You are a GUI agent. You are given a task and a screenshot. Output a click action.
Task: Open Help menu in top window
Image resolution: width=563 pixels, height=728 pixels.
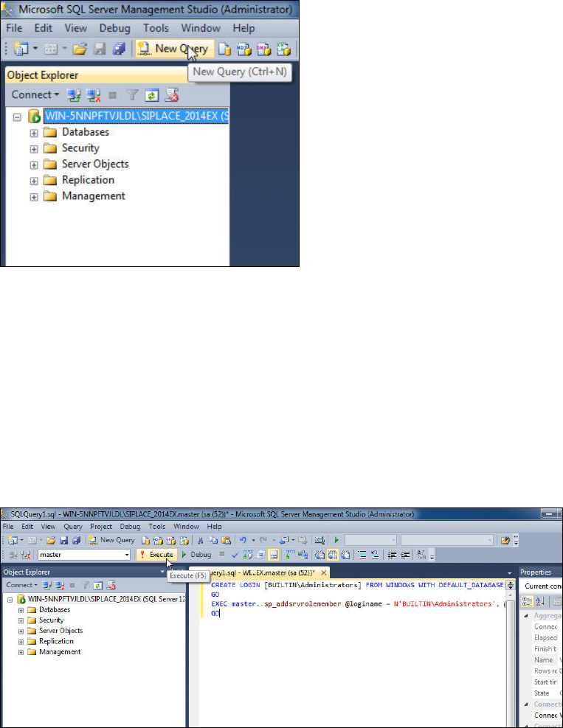tap(244, 28)
